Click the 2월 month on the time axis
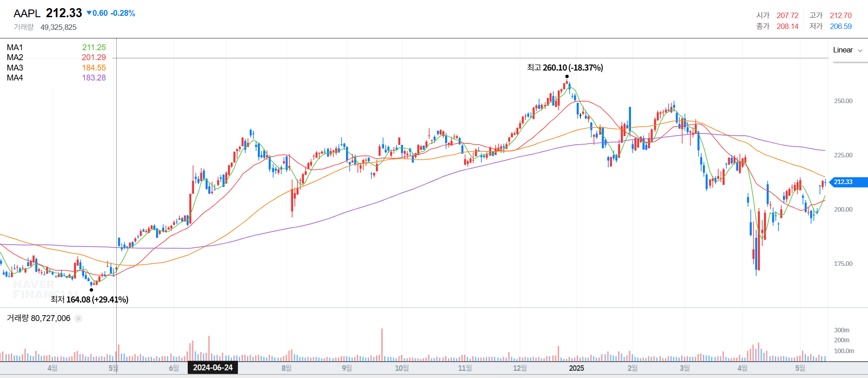 (632, 368)
